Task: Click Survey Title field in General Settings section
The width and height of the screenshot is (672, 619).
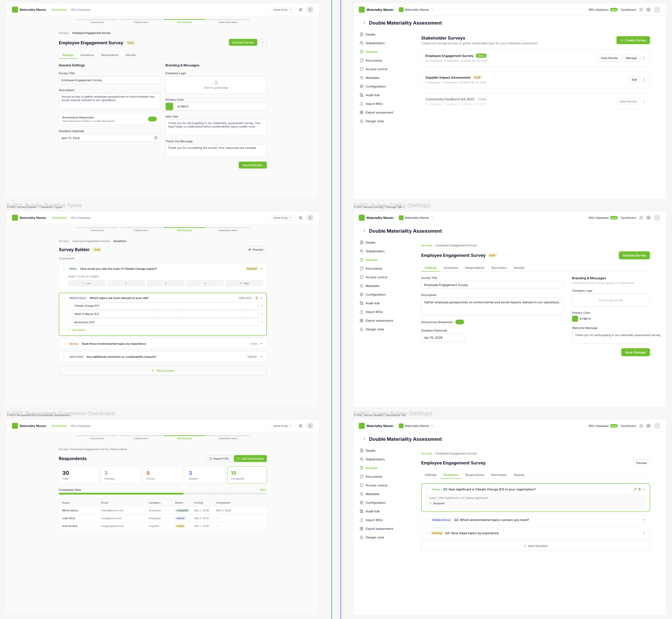Action: pyautogui.click(x=110, y=80)
